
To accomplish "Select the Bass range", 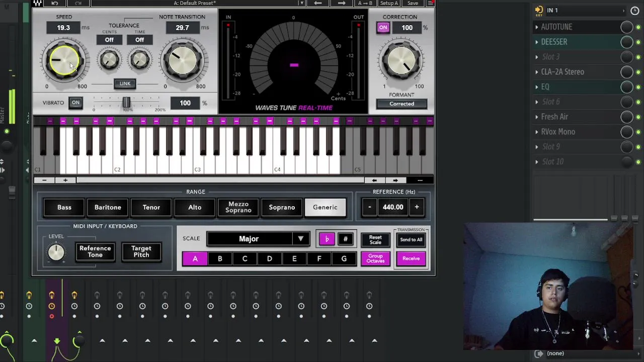I will pos(64,207).
